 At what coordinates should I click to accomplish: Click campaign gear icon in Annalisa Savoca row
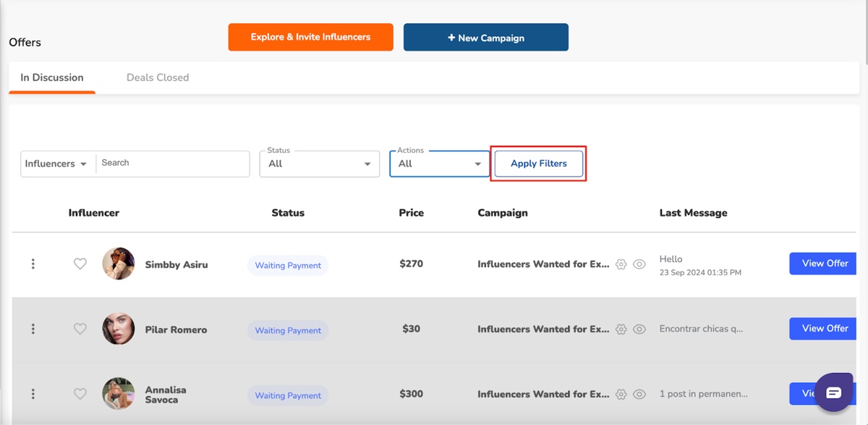tap(621, 395)
